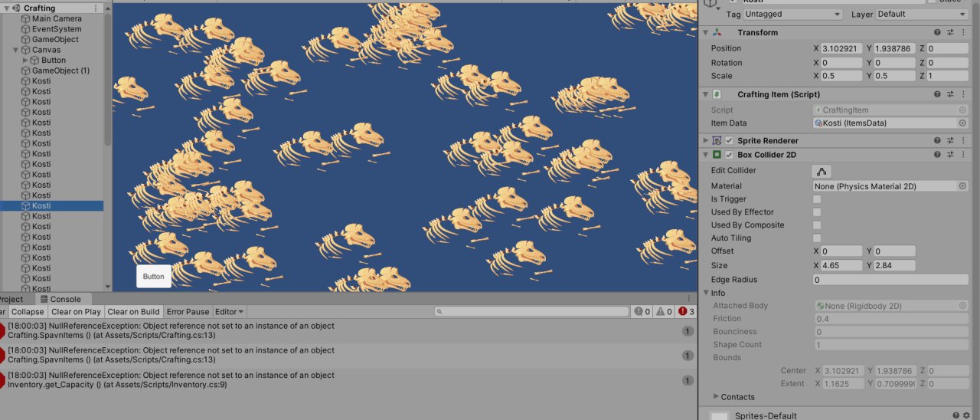The image size is (980, 420).
Task: Toggle Collapse in Console toolbar
Action: coord(28,312)
